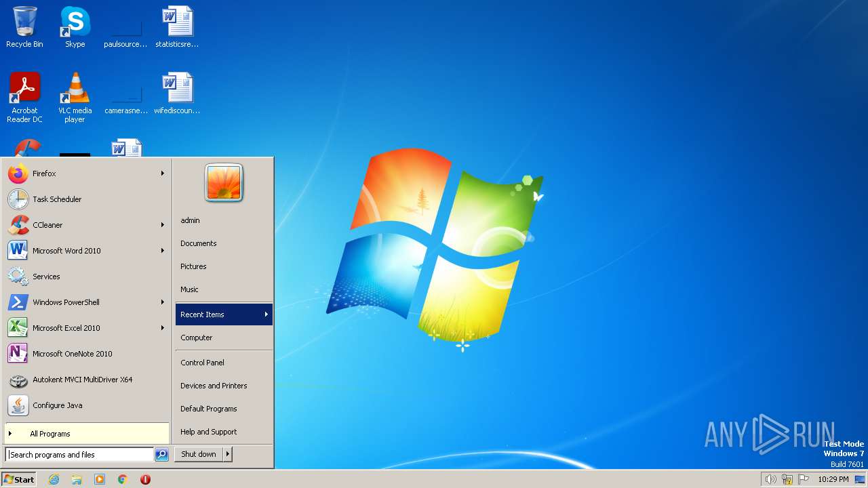The width and height of the screenshot is (868, 488).
Task: Click the Firefox icon in the Start menu
Action: (x=18, y=174)
